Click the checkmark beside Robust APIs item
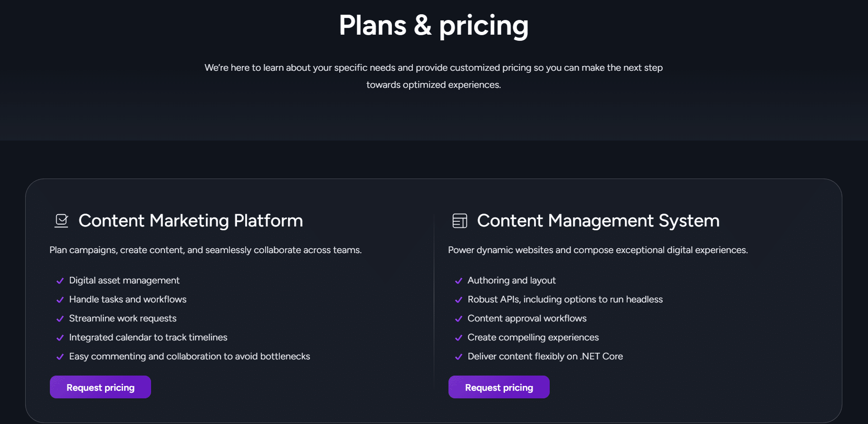Viewport: 868px width, 424px height. (x=458, y=300)
